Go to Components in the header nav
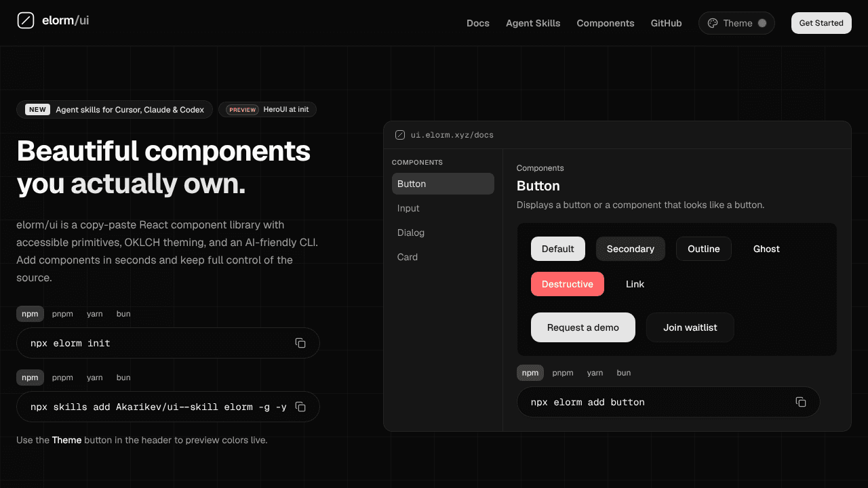This screenshot has height=488, width=868. tap(606, 23)
